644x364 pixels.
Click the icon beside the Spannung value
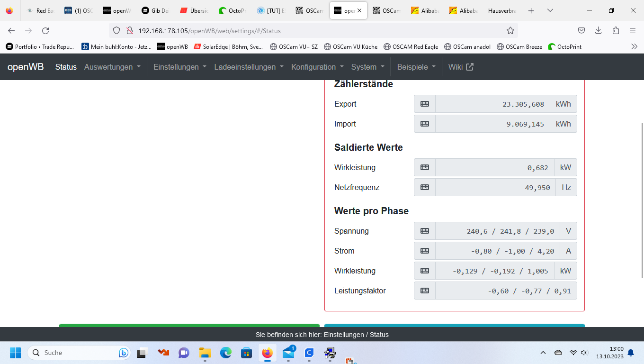point(425,231)
